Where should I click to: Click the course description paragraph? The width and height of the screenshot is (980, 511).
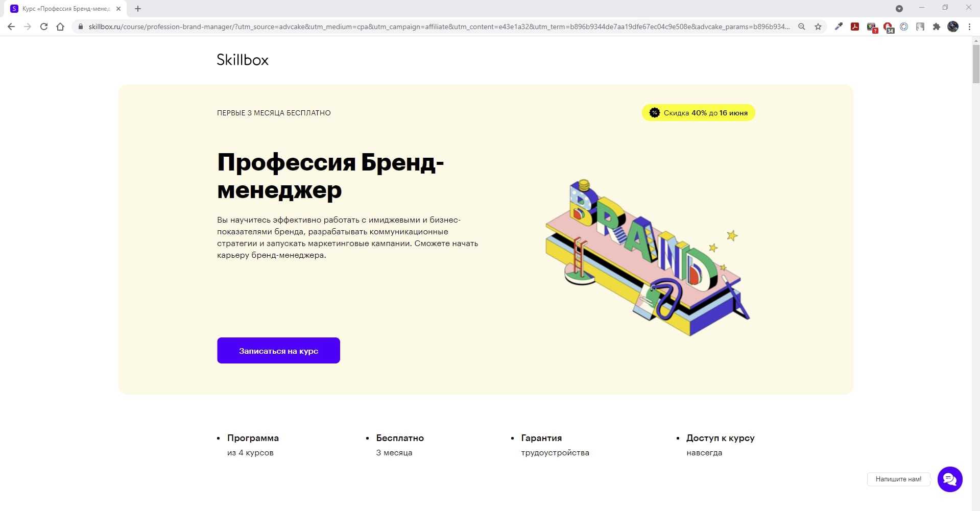coord(348,237)
